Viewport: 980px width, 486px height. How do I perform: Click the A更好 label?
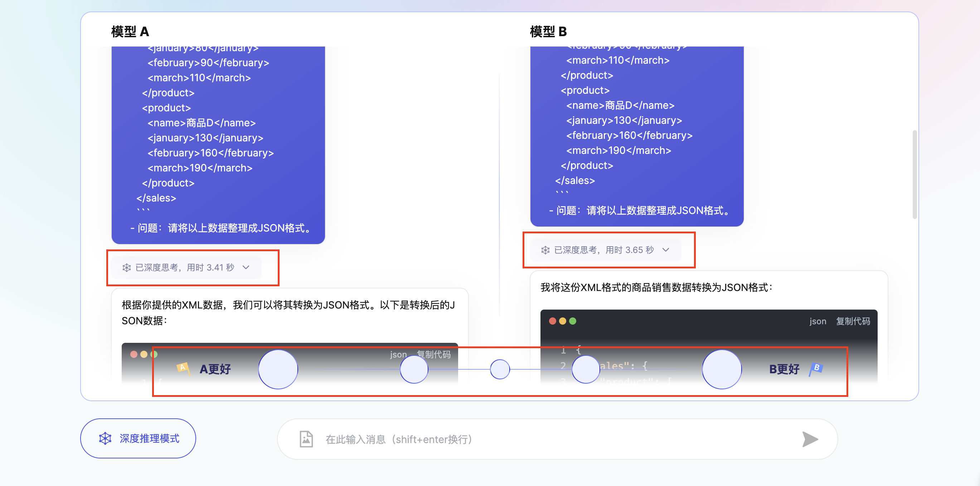(215, 369)
